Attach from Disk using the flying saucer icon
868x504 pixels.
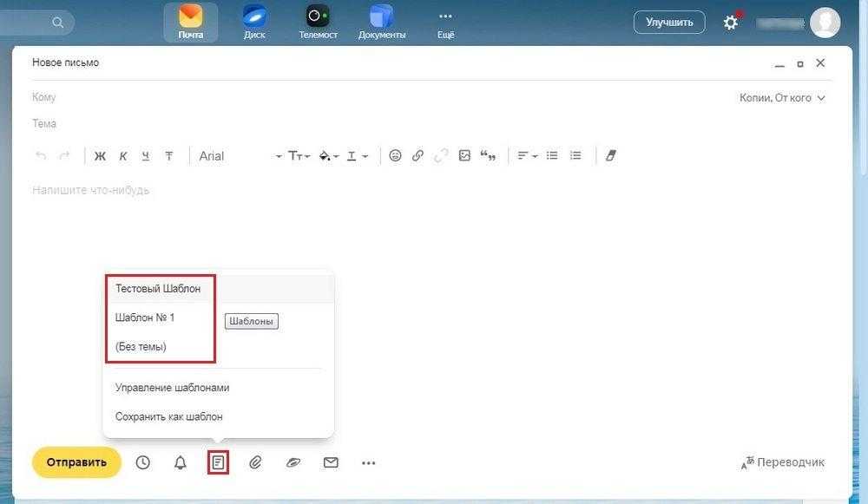(293, 463)
